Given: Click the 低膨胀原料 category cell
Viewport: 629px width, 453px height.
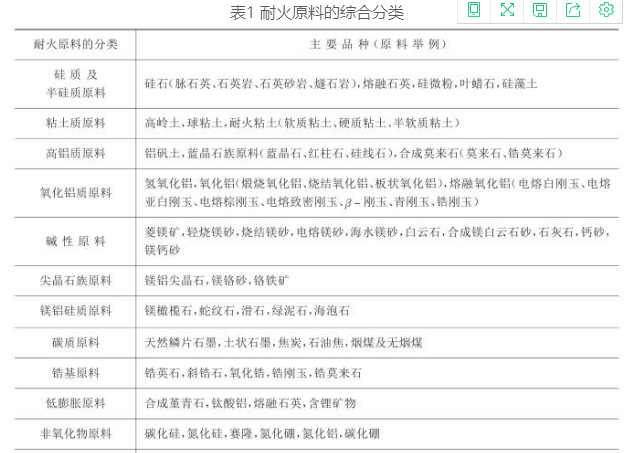Looking at the screenshot, I should [x=76, y=404].
